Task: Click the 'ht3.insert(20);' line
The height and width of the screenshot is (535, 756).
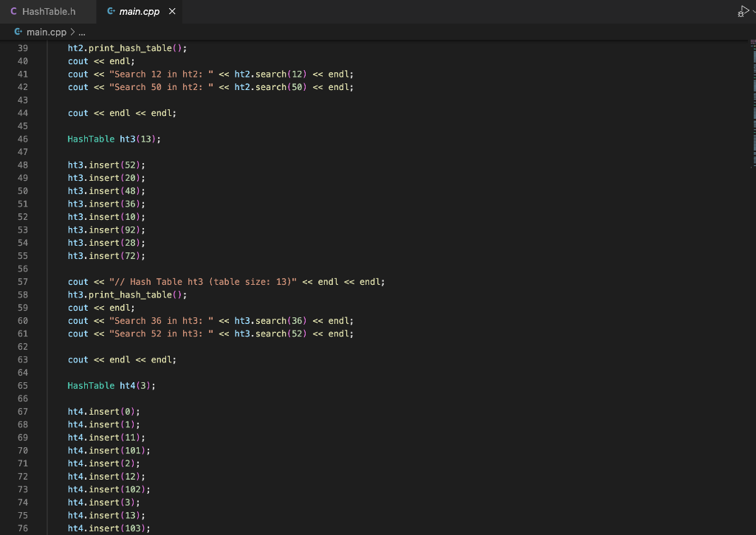Action: coord(106,178)
